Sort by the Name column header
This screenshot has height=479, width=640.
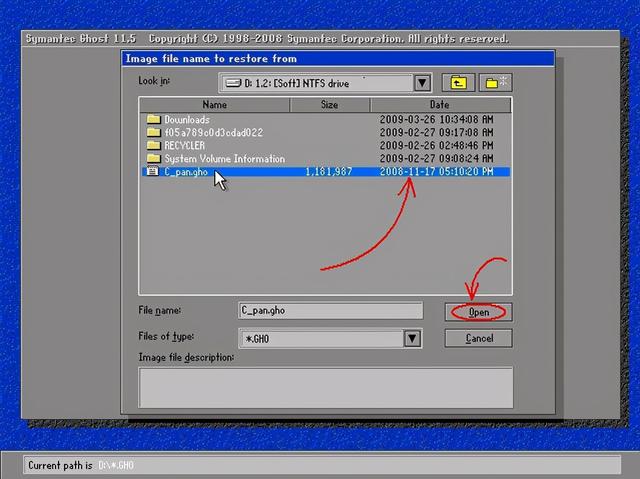(x=214, y=105)
